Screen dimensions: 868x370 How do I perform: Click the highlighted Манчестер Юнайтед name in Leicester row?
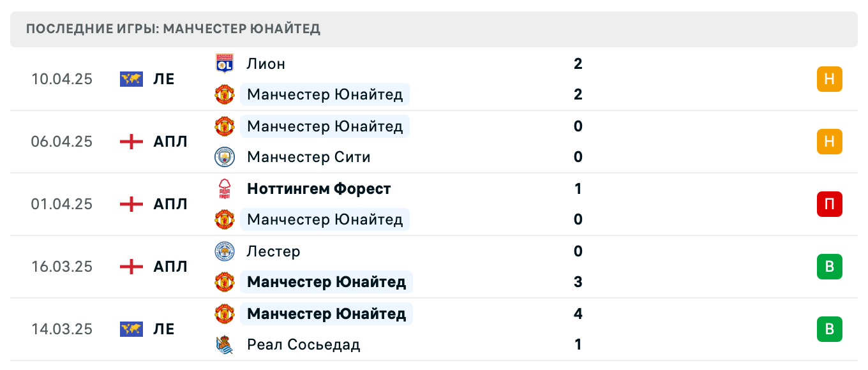point(325,282)
